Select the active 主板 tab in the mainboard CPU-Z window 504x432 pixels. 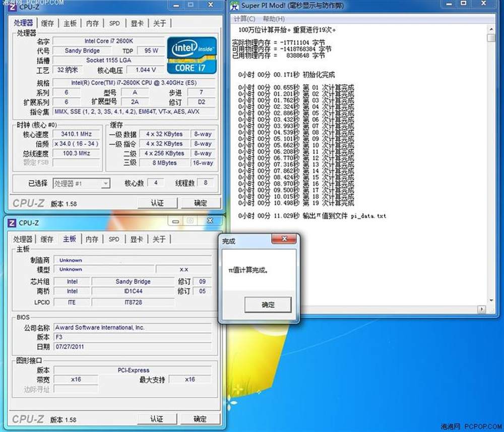70,239
